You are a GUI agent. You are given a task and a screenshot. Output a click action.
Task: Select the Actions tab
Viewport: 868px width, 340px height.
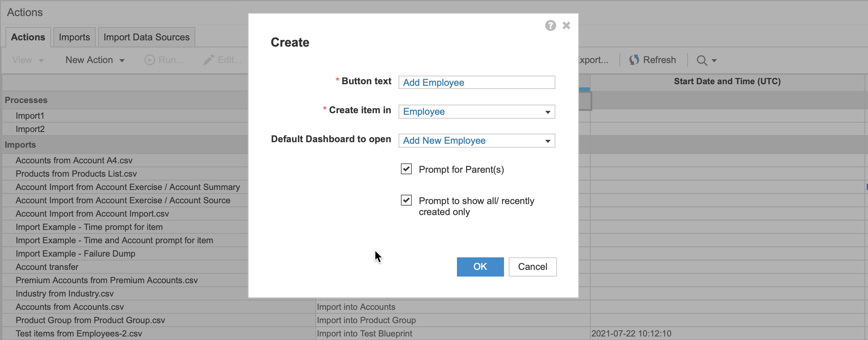[x=28, y=37]
